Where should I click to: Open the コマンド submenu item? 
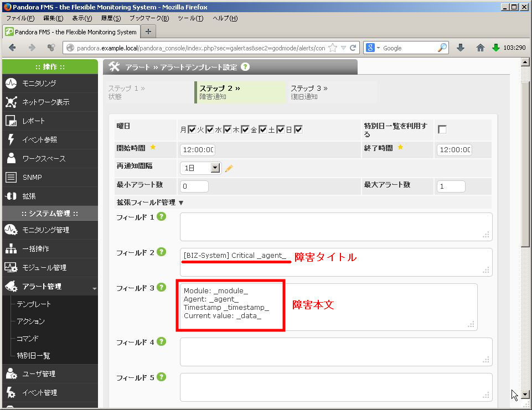pos(28,339)
